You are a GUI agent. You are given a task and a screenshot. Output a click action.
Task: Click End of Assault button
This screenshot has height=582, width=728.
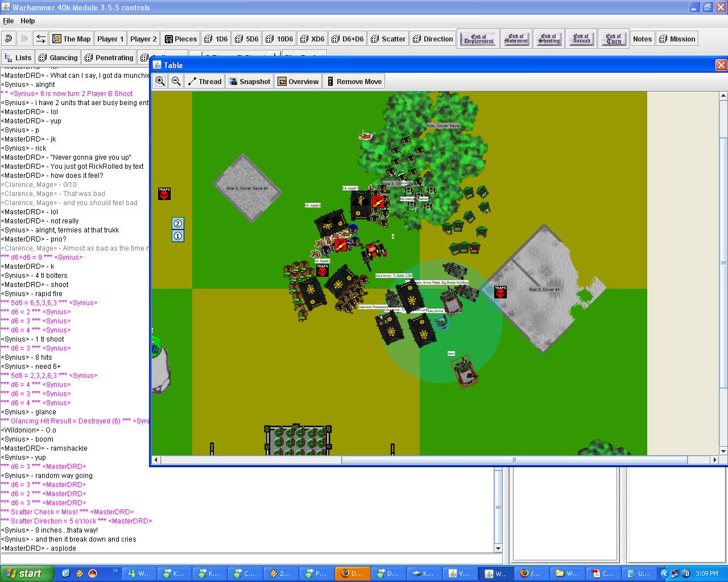(x=581, y=39)
